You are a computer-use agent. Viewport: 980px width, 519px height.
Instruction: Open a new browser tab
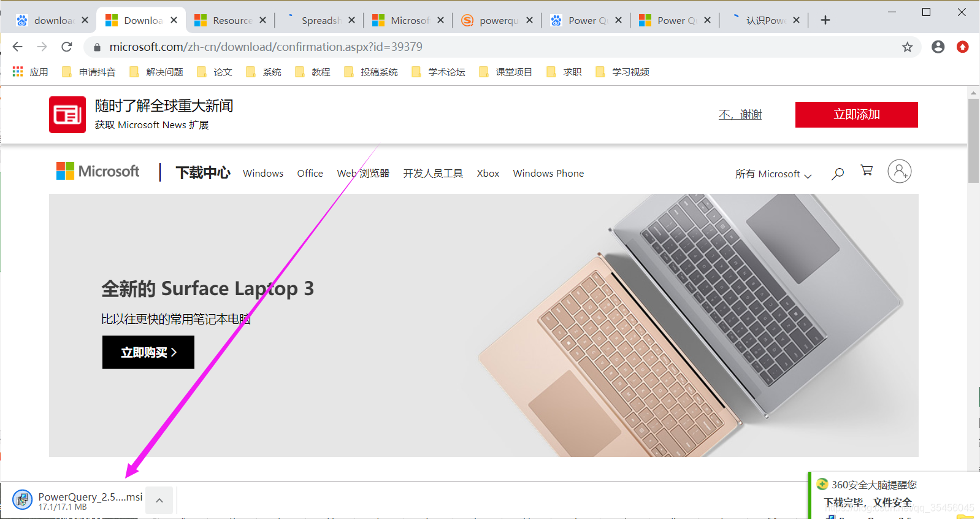coord(825,20)
